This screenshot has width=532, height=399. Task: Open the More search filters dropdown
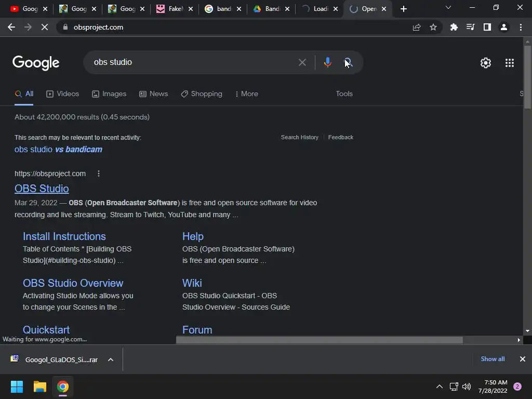[247, 94]
